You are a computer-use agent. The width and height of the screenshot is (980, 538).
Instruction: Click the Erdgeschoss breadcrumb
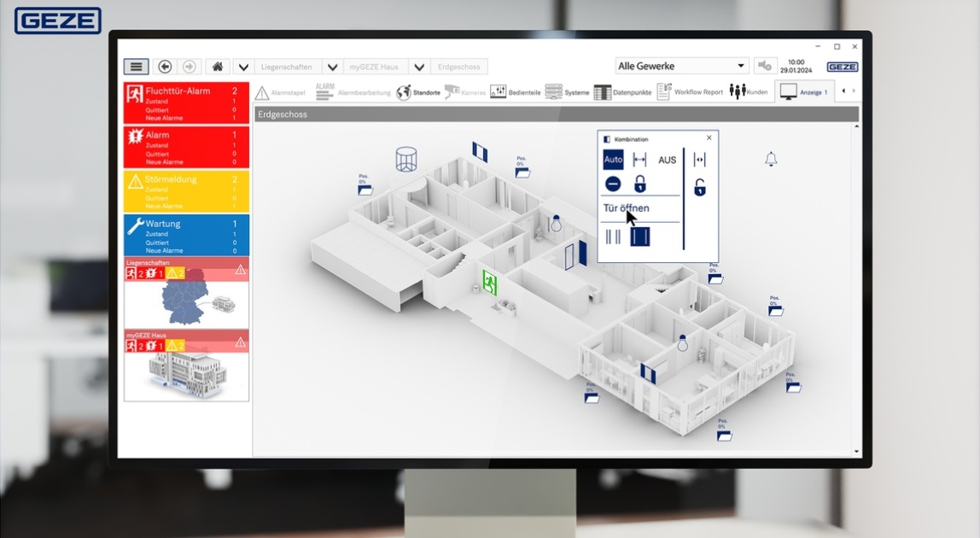(x=458, y=67)
